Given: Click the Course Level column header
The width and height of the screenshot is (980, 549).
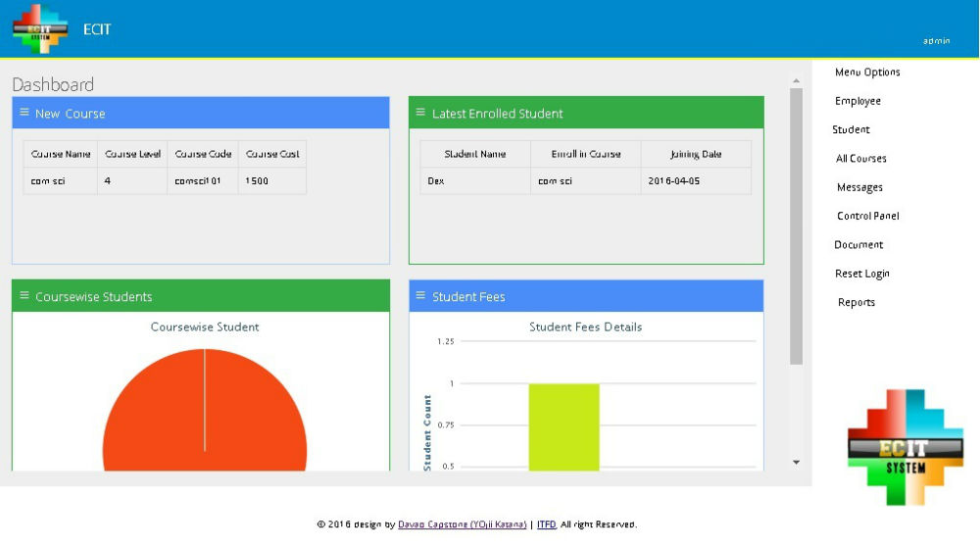Looking at the screenshot, I should [x=132, y=154].
